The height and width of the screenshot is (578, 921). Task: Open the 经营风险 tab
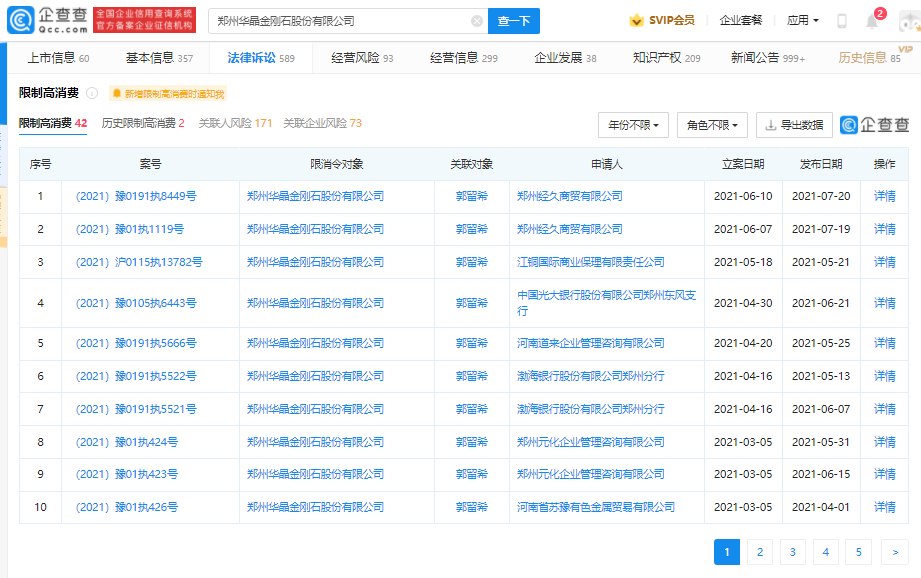[362, 58]
